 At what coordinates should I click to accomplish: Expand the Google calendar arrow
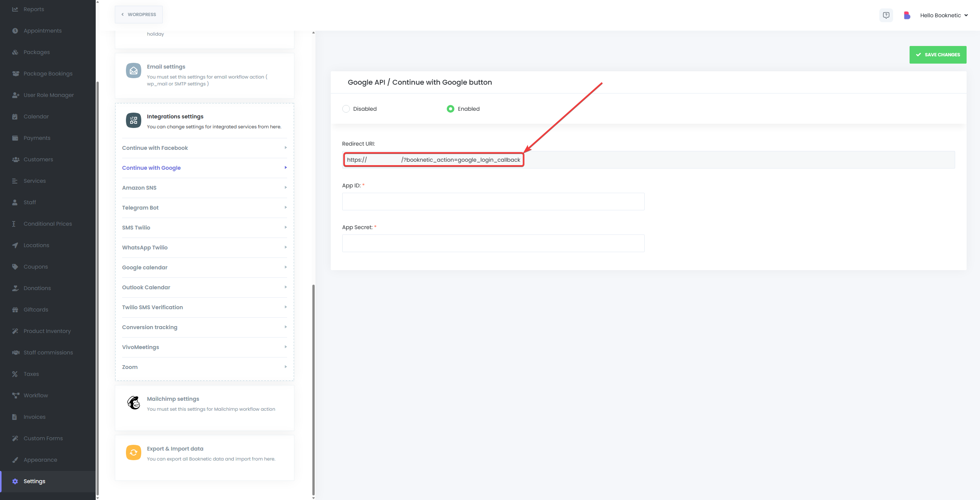[286, 267]
